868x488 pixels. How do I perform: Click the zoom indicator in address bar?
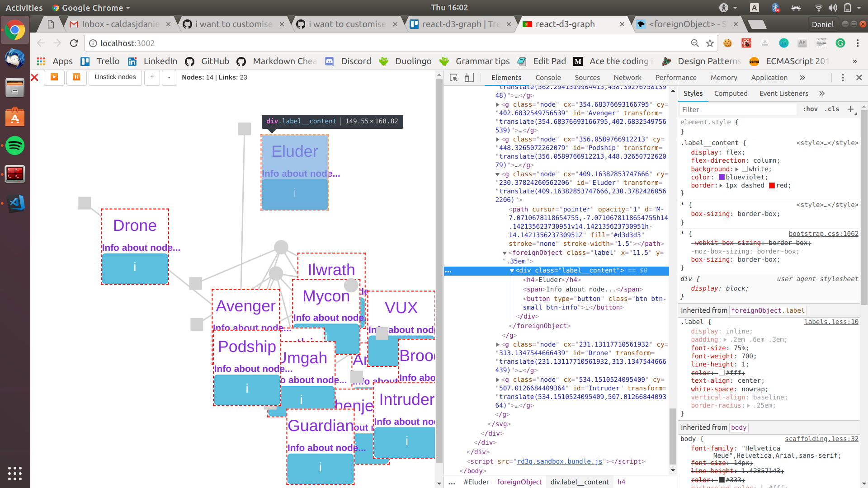[695, 43]
